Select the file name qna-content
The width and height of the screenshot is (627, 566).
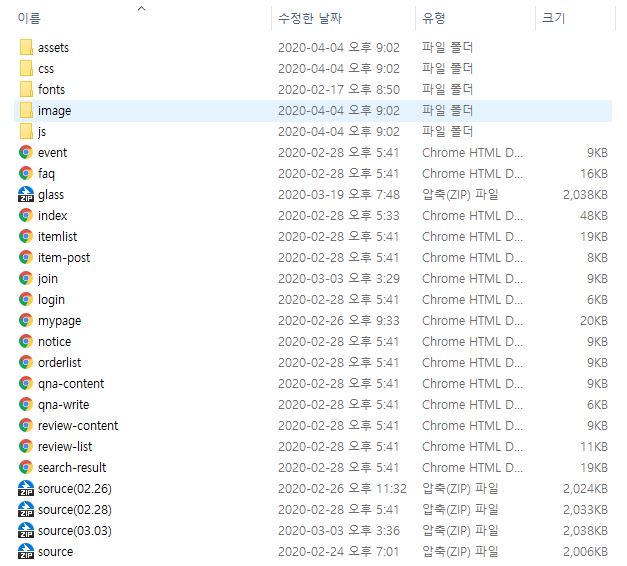tap(71, 384)
